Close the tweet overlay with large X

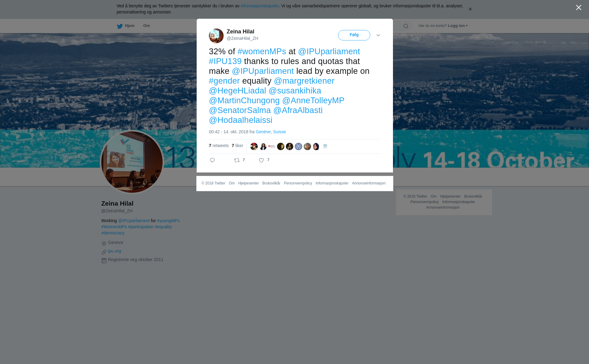click(579, 8)
